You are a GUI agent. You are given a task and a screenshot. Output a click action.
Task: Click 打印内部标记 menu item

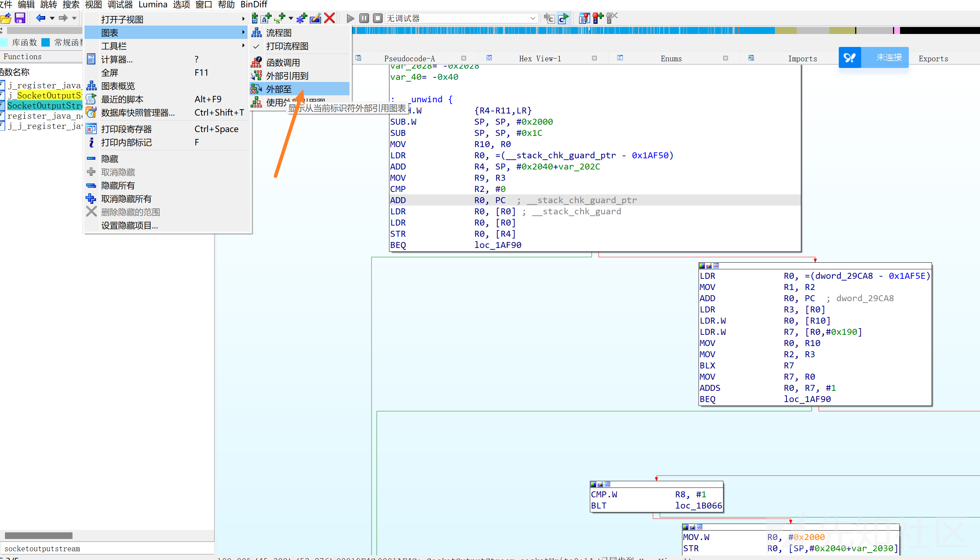point(166,142)
